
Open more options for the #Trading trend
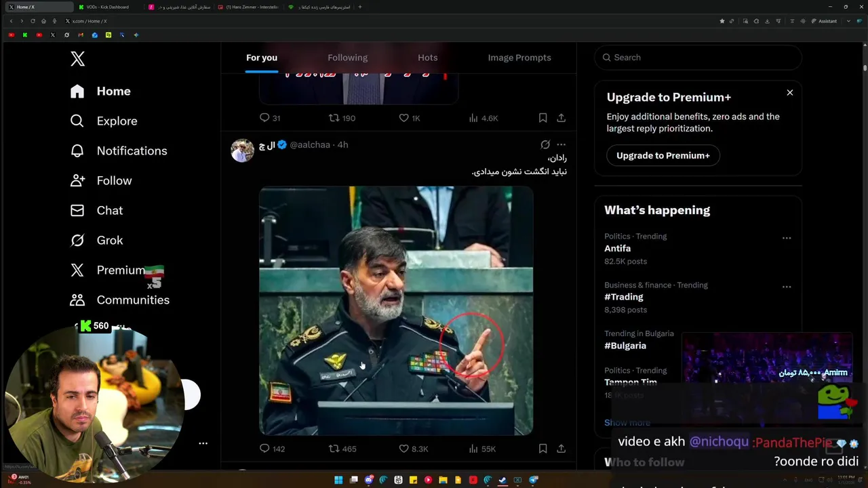coord(787,287)
